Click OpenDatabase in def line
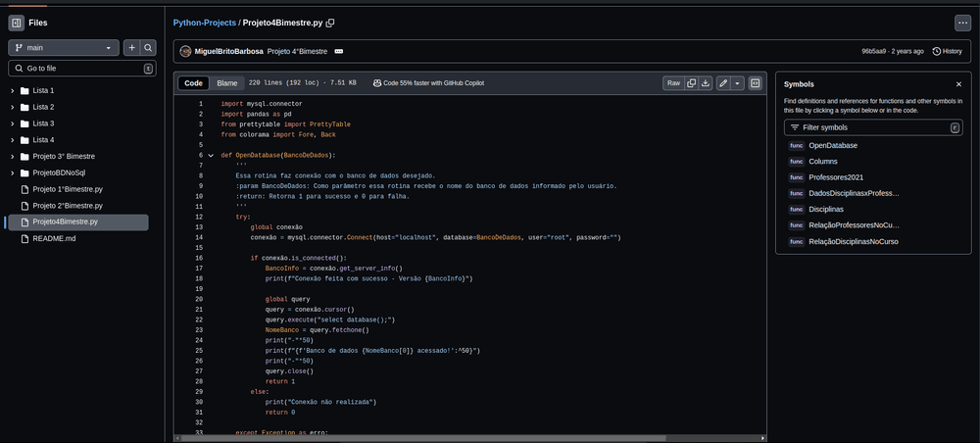Image resolution: width=980 pixels, height=443 pixels. coord(258,156)
